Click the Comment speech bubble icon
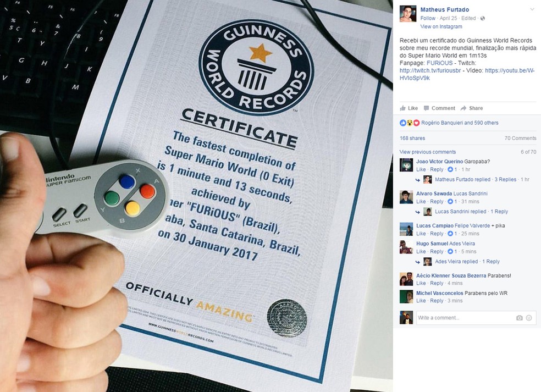This screenshot has height=392, width=541. click(427, 108)
